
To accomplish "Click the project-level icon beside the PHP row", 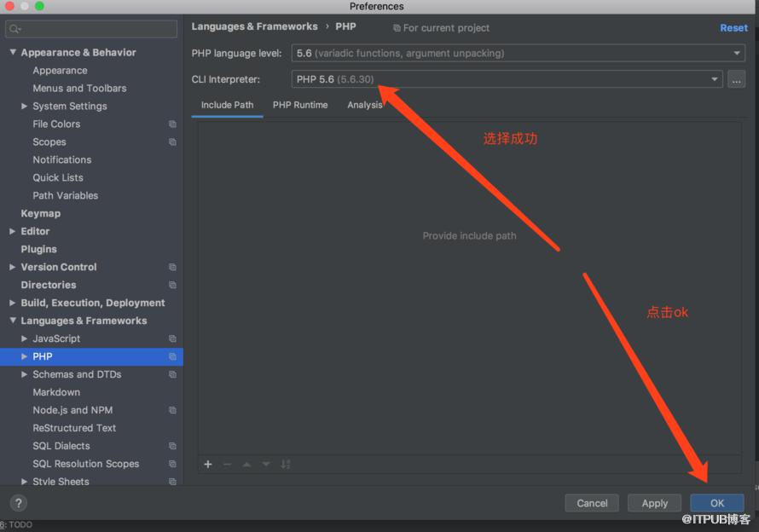I will pos(172,356).
